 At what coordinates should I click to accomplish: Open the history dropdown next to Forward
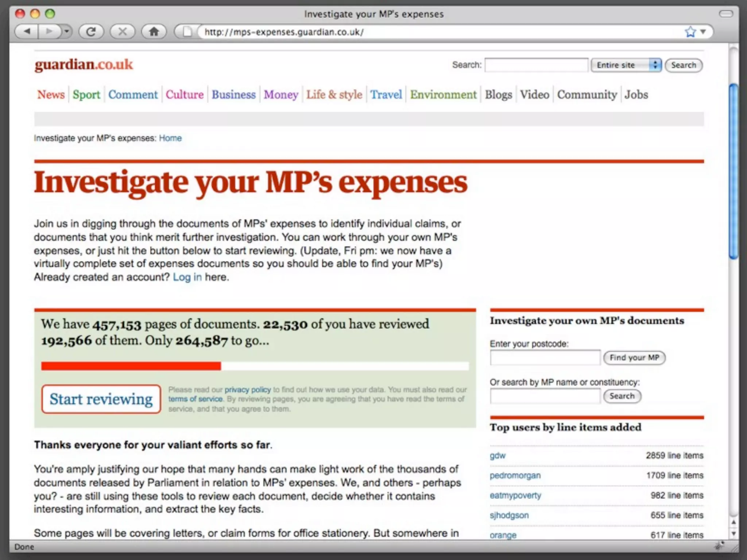tap(66, 32)
